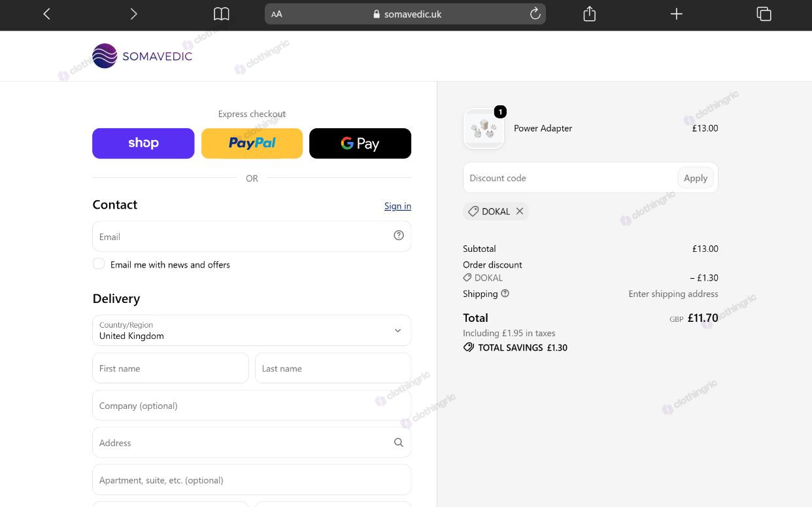
Task: Click the Subtotal £13.00 amount
Action: point(705,249)
